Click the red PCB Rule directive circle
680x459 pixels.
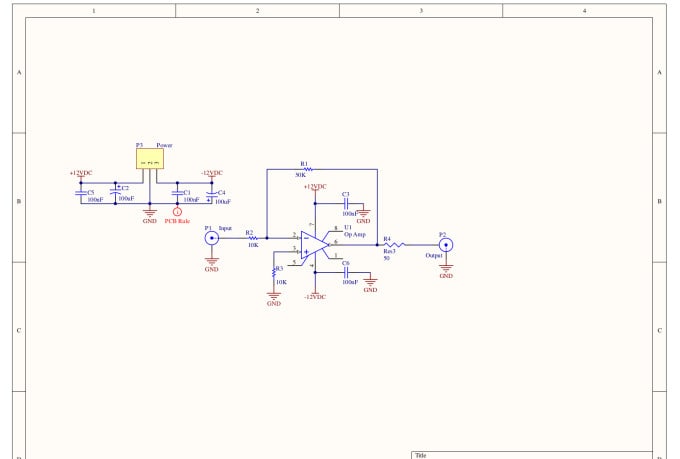pyautogui.click(x=177, y=212)
